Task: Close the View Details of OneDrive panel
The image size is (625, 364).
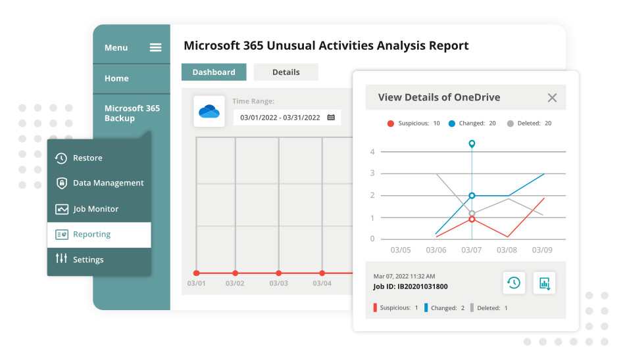Action: point(552,98)
